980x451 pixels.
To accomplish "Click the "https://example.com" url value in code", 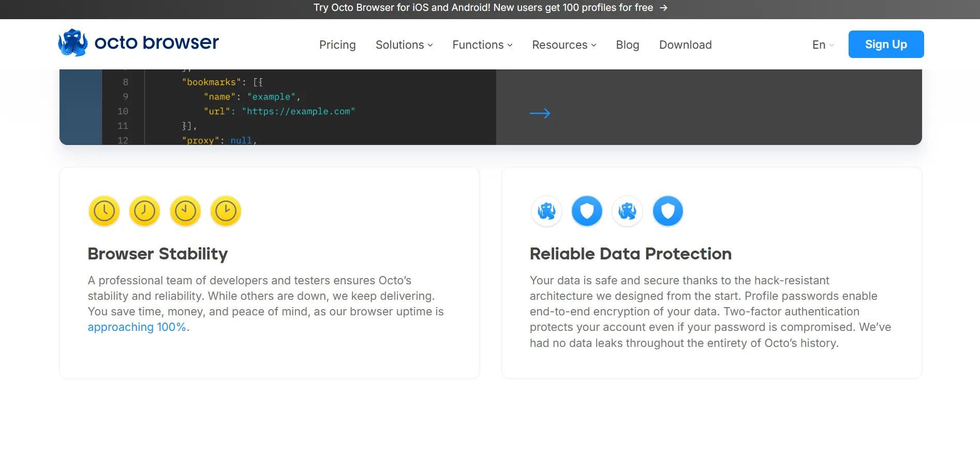I will click(x=299, y=111).
